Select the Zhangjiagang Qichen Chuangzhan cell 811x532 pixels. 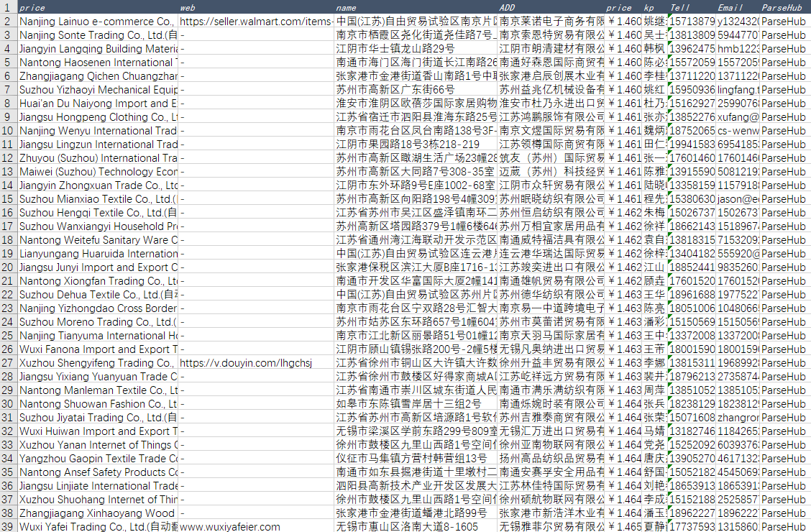click(98, 76)
